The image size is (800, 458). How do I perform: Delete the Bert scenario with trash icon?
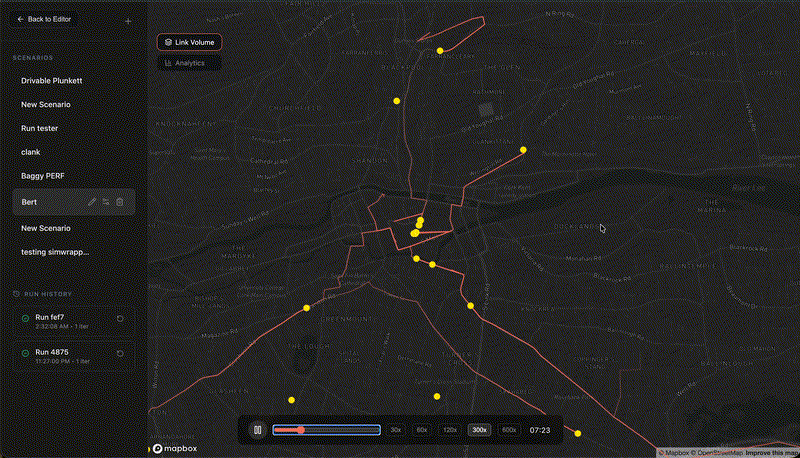click(120, 202)
